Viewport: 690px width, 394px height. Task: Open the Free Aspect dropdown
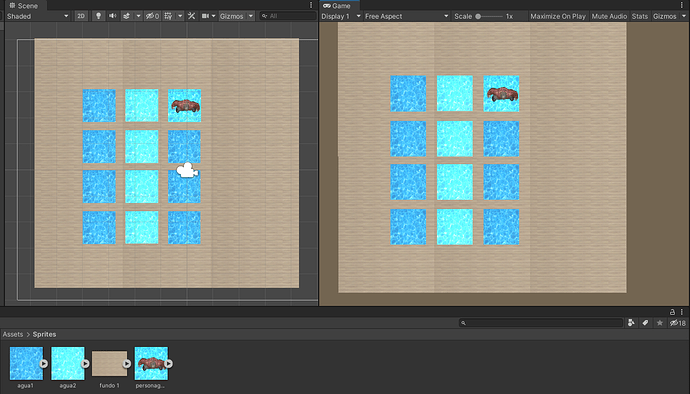[407, 16]
